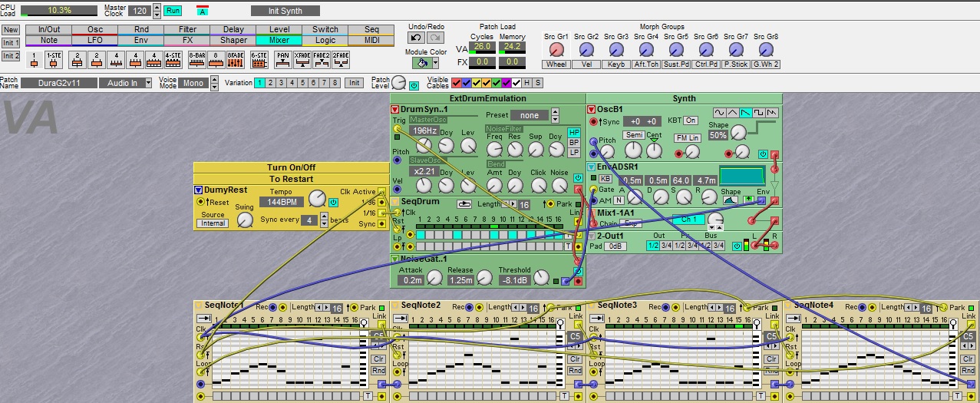
Task: Click the Run clock button
Action: (x=173, y=11)
